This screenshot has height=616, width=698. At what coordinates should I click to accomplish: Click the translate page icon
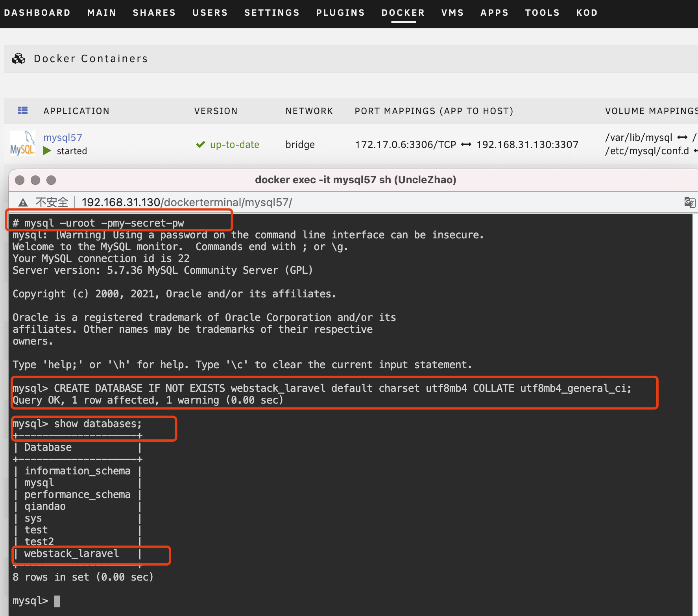690,202
